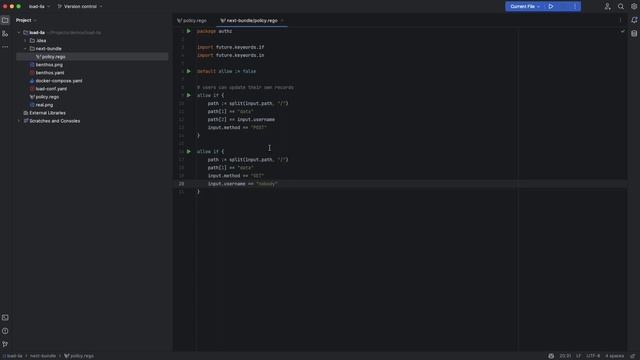Expand the .idea folder
Viewport: 640px width, 360px height.
coord(25,40)
